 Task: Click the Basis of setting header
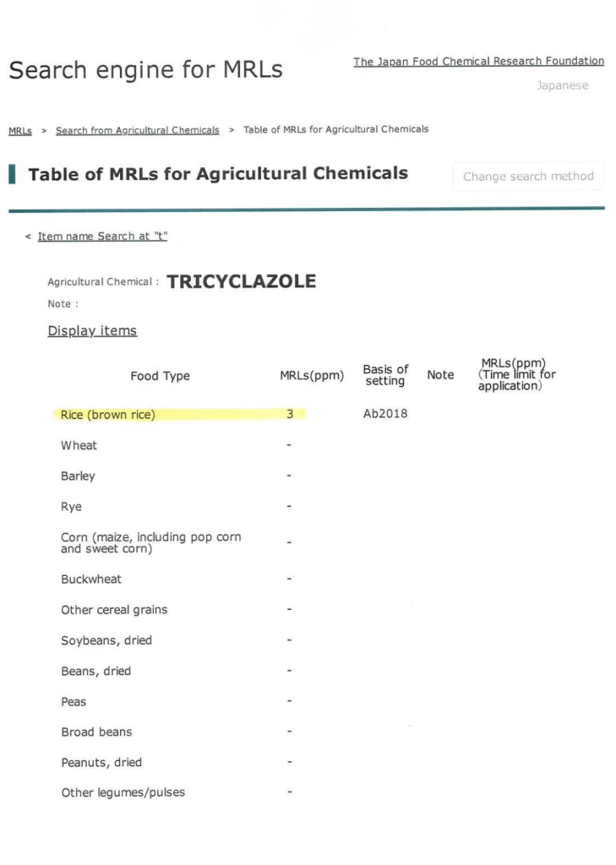coord(385,375)
